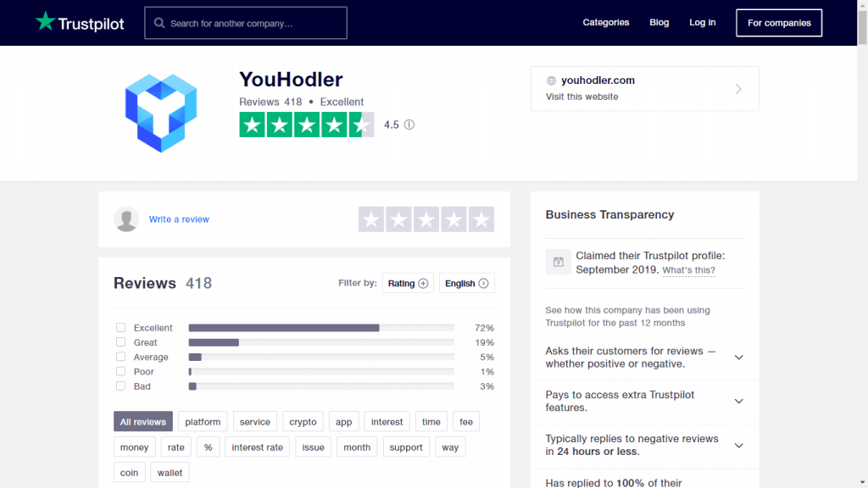Click the Excellent 72% rating bar
Screen dimensions: 868x488
pos(321,328)
